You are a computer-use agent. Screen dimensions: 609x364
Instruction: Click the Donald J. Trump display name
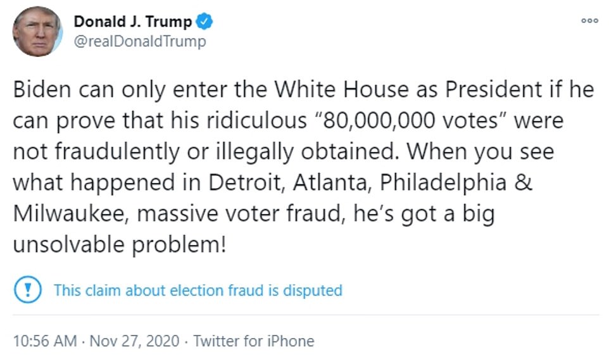[x=133, y=22]
